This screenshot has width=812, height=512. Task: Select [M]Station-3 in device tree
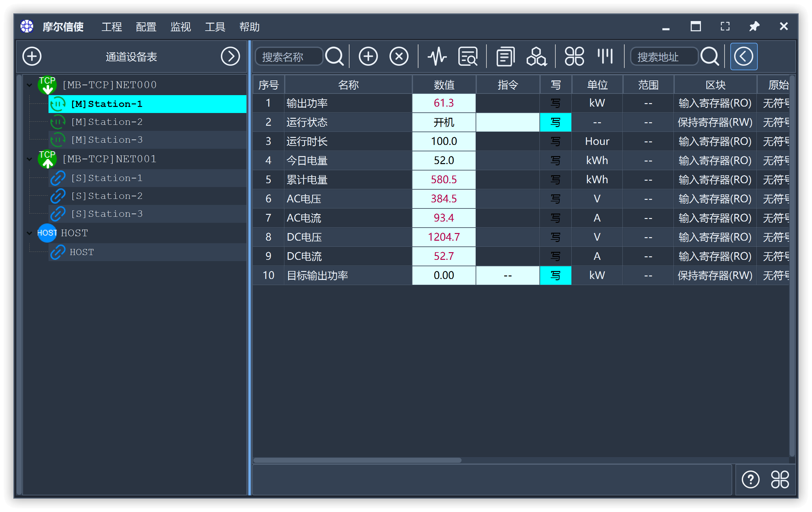[148, 139]
